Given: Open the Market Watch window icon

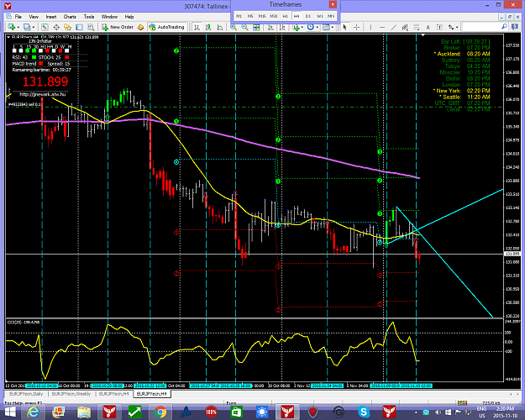Looking at the screenshot, I should tap(45, 27).
